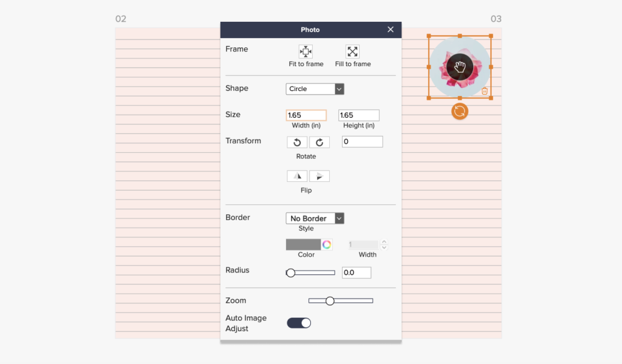Select the Fit to frame icon

(x=306, y=52)
